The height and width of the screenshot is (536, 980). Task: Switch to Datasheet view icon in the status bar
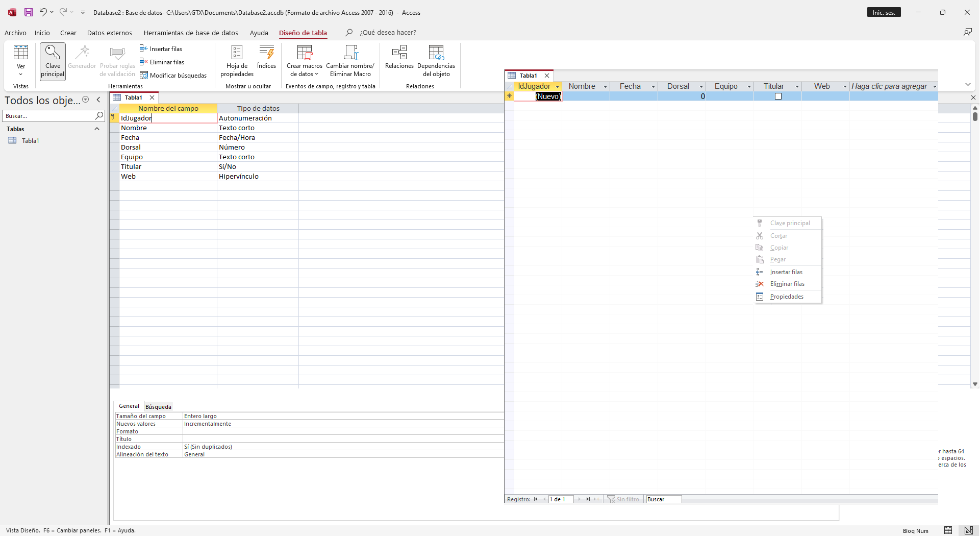948,530
